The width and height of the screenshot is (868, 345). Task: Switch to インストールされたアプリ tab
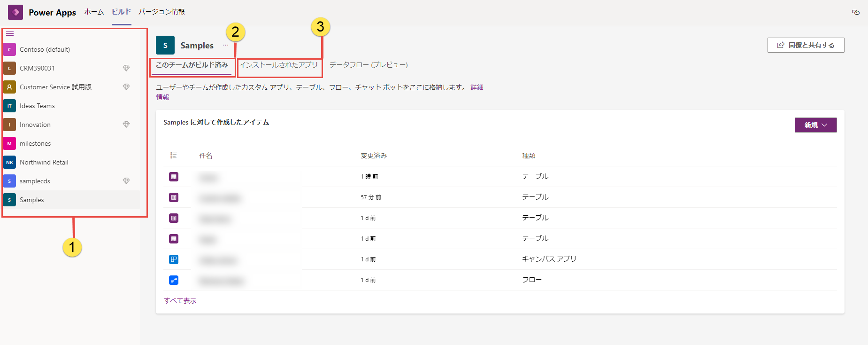click(x=279, y=65)
